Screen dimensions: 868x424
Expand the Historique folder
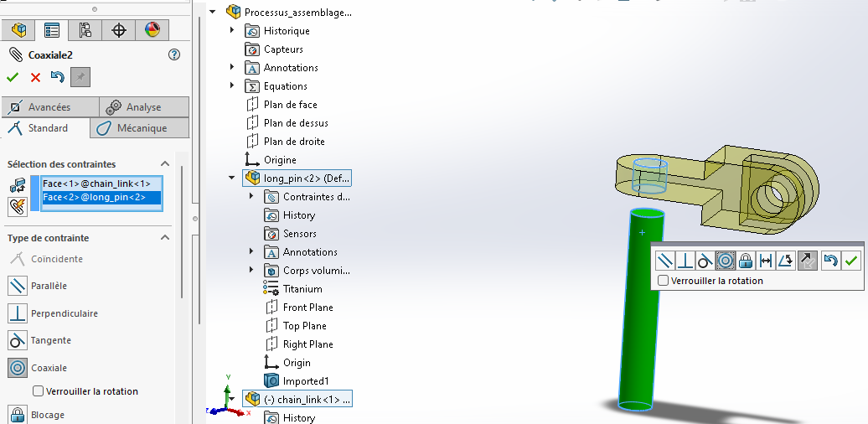point(232,30)
